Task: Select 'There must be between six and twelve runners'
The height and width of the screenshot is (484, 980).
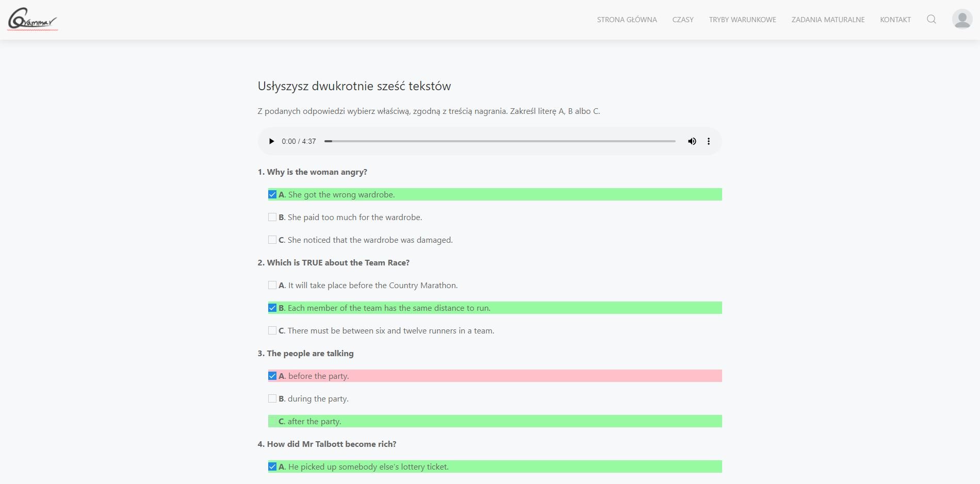Action: tap(272, 331)
